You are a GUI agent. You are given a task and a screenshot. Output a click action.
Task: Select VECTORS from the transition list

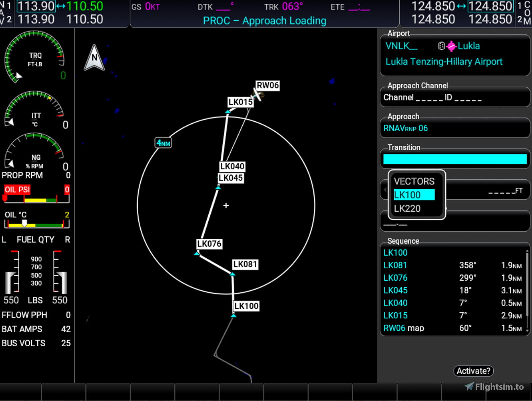point(415,181)
